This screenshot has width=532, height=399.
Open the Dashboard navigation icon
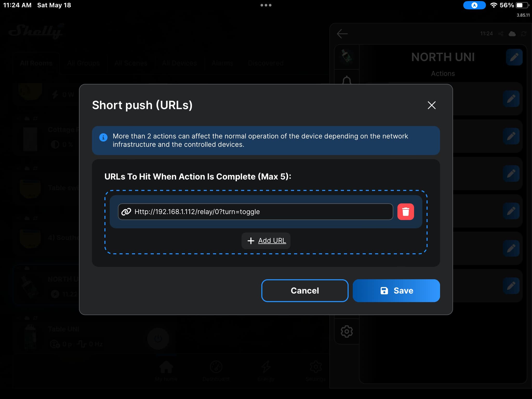[x=216, y=371]
